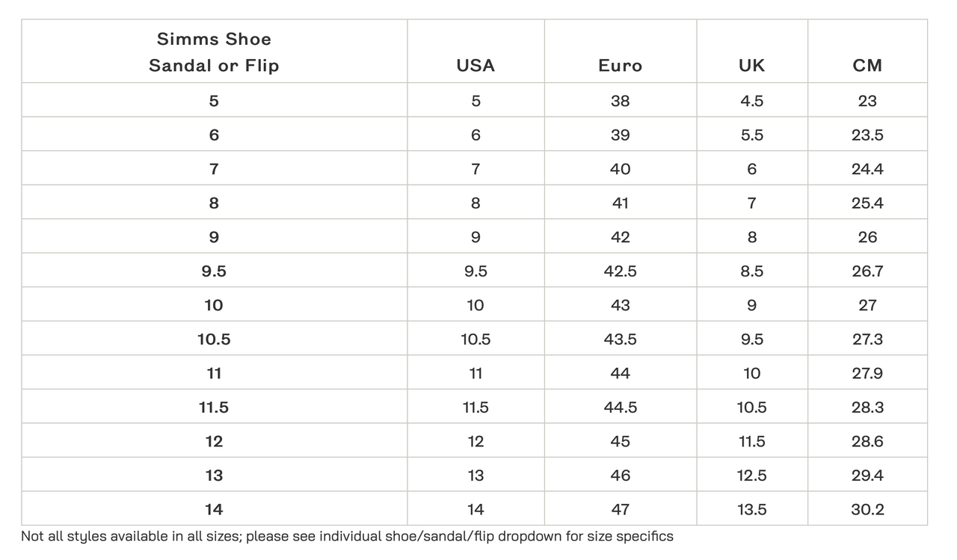
Task: Click the CM value 23.5
Action: (x=867, y=135)
